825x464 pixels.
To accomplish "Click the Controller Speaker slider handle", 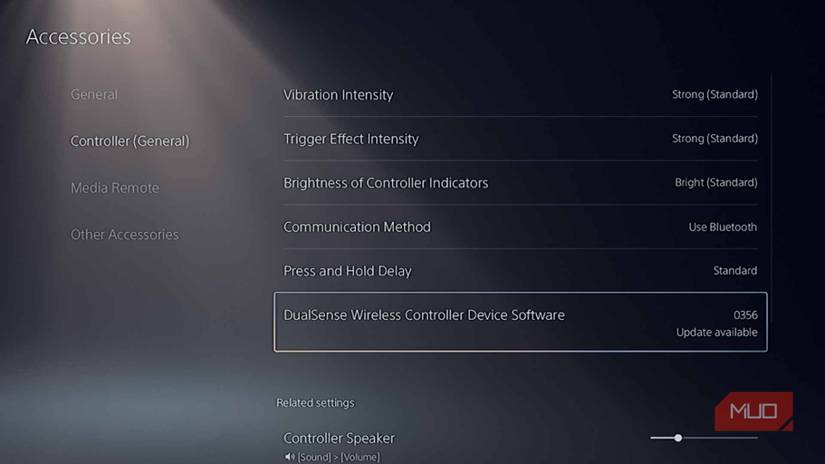I will 678,438.
